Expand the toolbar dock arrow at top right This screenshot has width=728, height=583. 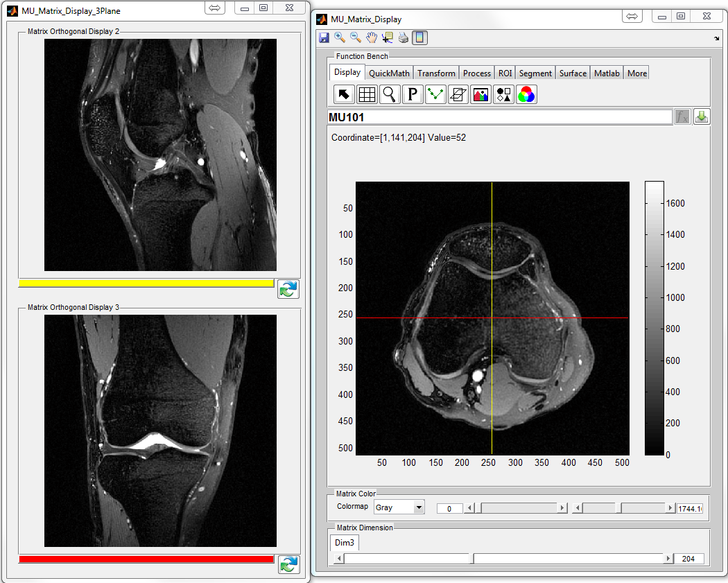pos(716,38)
